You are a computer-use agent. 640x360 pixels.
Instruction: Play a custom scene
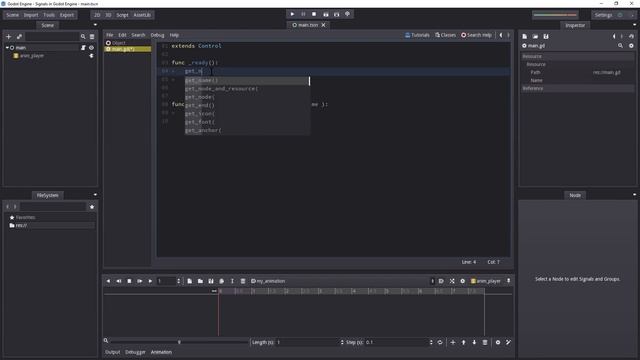(337, 14)
